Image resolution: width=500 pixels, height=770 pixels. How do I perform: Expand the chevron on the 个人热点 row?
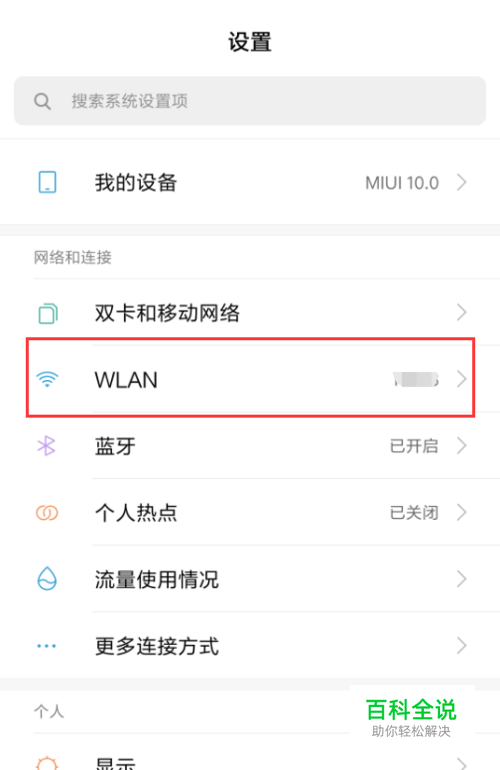tap(462, 512)
